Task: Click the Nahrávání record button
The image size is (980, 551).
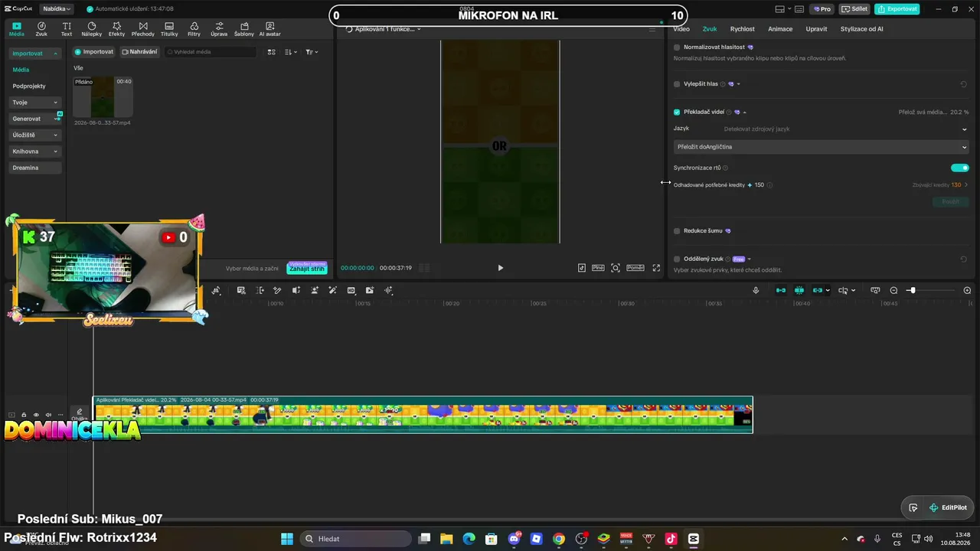Action: tap(139, 52)
